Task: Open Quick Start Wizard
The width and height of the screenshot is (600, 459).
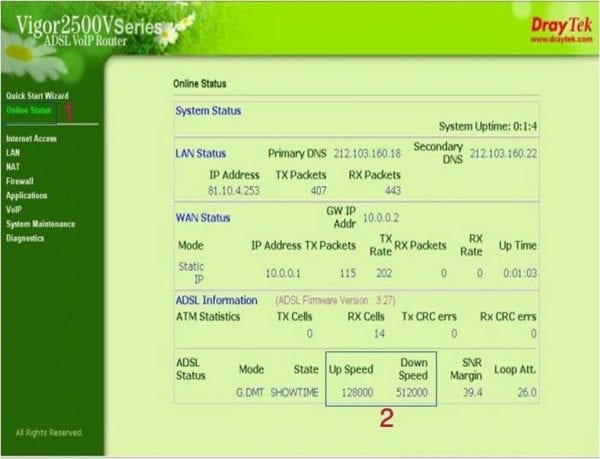Action: (x=34, y=96)
